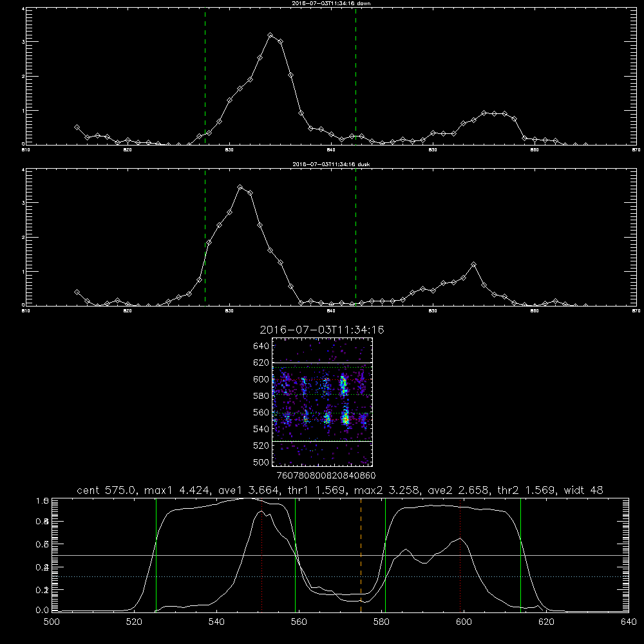Click the first leftmost data marker in dawn plot
The height and width of the screenshot is (644, 644).
coord(77,128)
